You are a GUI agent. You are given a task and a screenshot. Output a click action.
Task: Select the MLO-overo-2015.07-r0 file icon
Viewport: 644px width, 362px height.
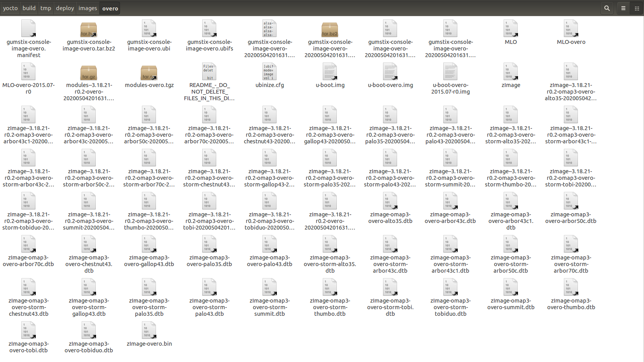pyautogui.click(x=28, y=72)
